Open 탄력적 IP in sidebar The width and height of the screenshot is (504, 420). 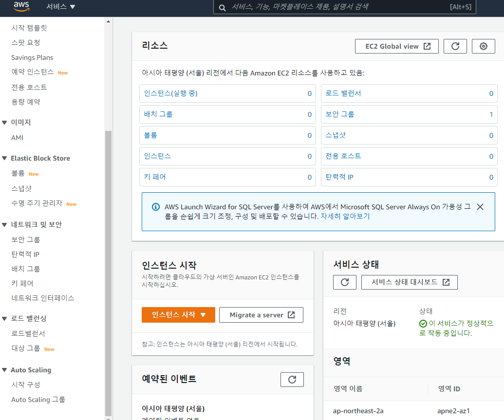[25, 254]
